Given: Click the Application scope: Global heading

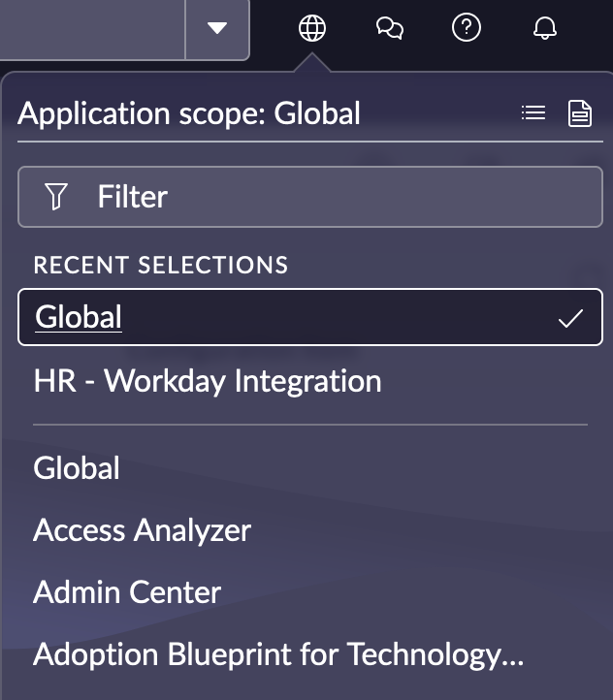Looking at the screenshot, I should coord(189,113).
